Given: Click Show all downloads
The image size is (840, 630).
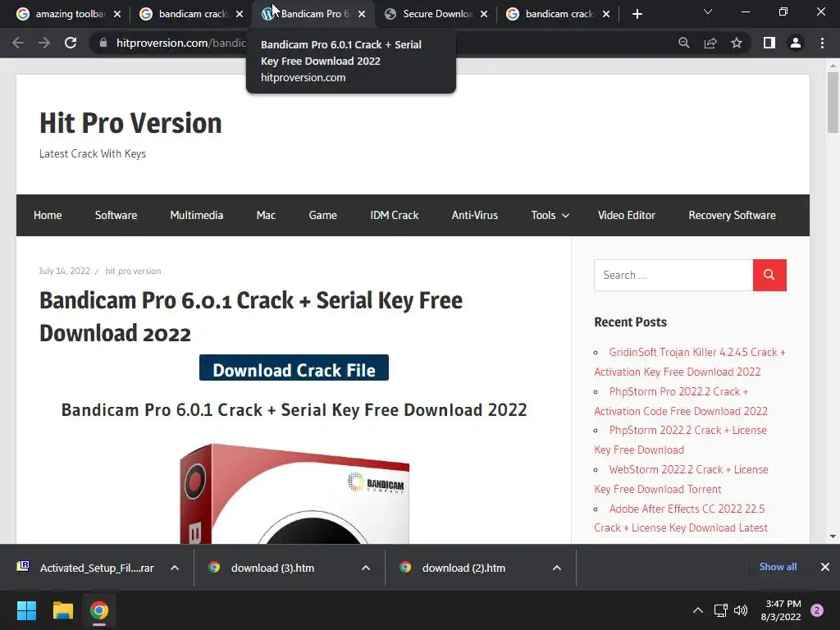Looking at the screenshot, I should pyautogui.click(x=778, y=567).
